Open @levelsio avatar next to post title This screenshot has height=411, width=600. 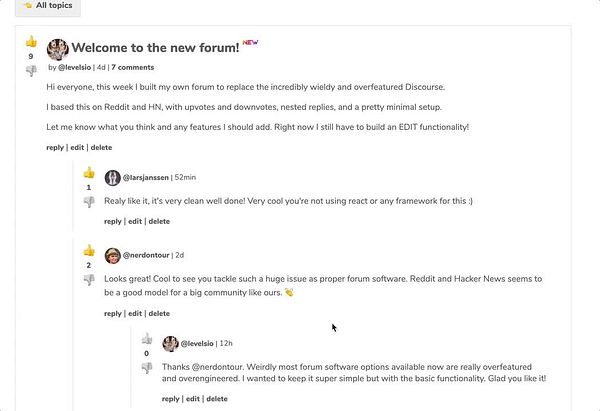(x=58, y=49)
